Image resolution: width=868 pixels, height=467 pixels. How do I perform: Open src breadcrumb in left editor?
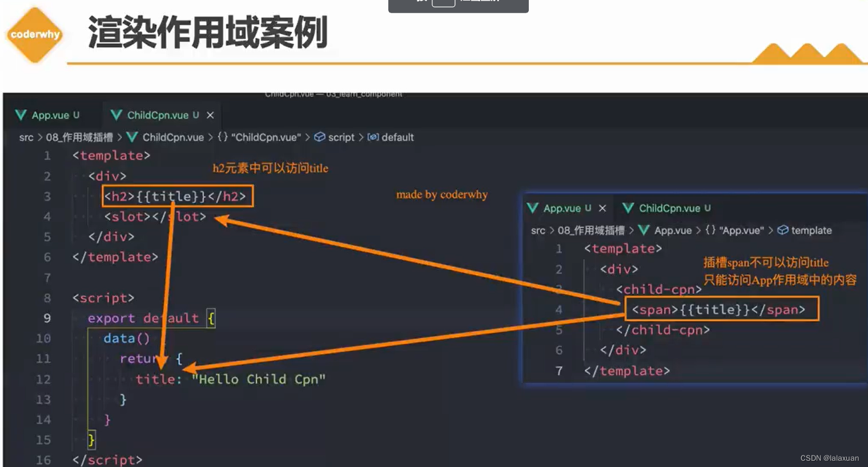(26, 137)
